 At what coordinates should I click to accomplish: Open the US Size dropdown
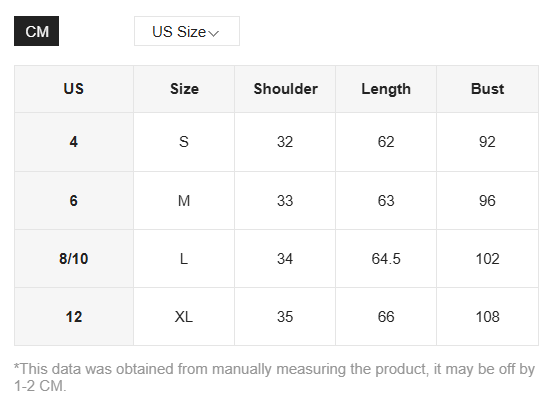click(x=187, y=31)
